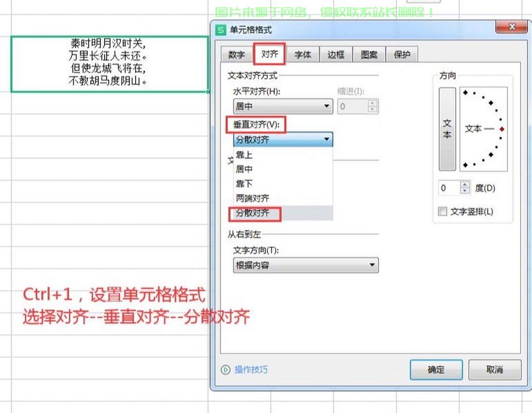Screen dimensions: 532x413
Task: Decrease indent with the down arrow
Action: point(373,109)
